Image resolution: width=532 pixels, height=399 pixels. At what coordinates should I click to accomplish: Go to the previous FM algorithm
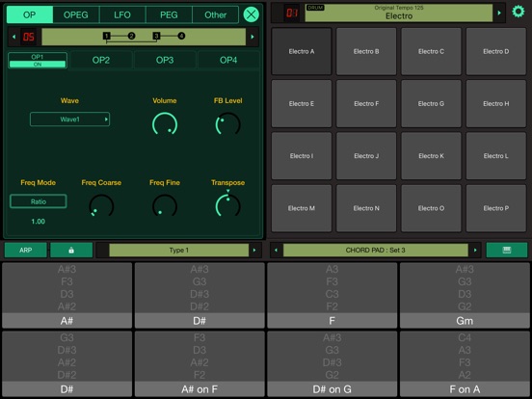[13, 37]
